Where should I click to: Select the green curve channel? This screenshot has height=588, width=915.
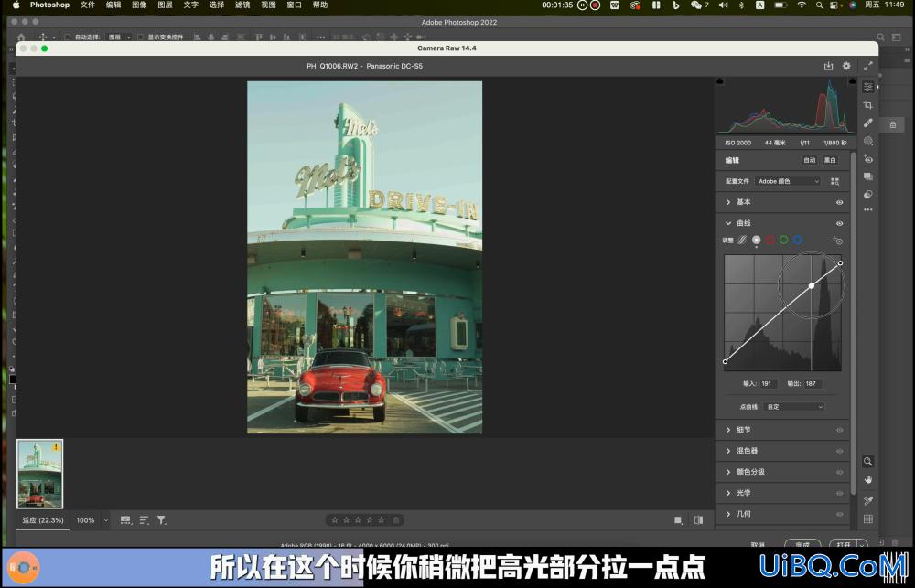click(784, 240)
